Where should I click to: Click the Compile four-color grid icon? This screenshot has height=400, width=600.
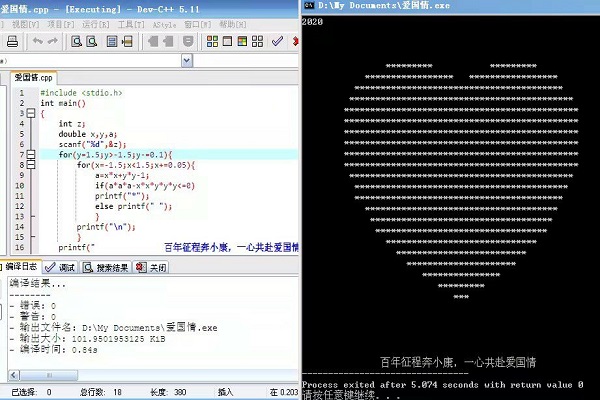[212, 41]
